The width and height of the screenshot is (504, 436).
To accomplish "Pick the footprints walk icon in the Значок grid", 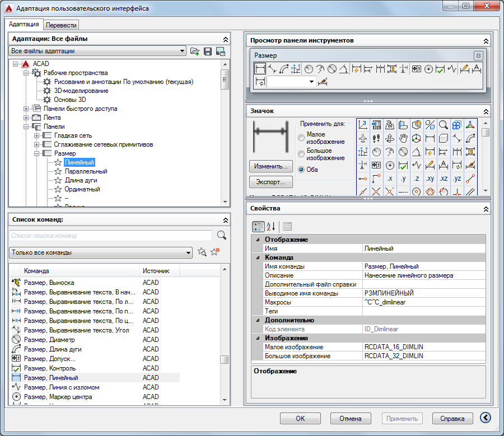I will click(376, 138).
